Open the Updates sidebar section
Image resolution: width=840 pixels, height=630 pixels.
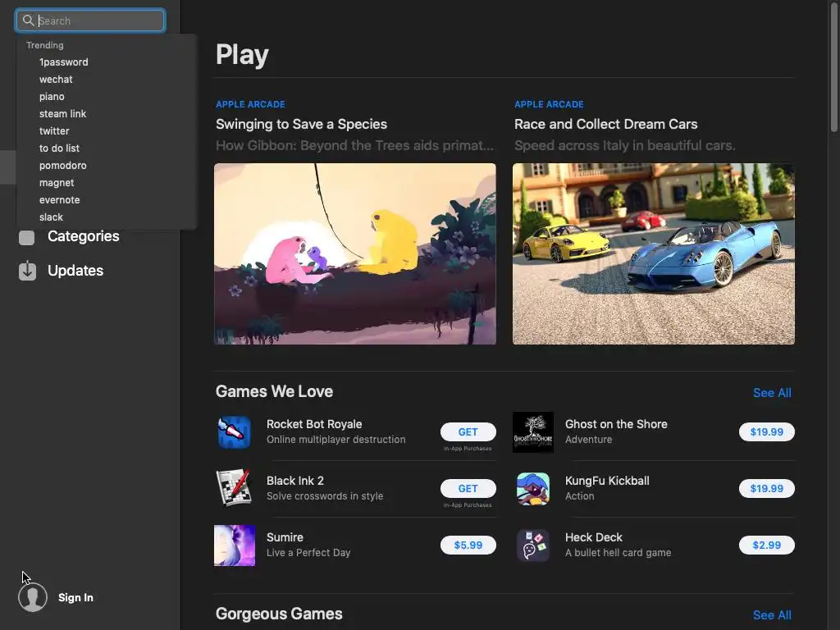75,271
